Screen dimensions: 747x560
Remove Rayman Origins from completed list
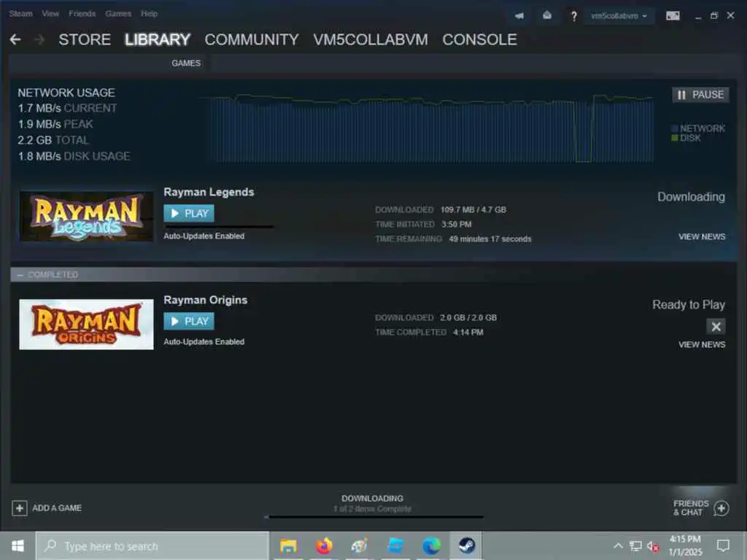716,326
